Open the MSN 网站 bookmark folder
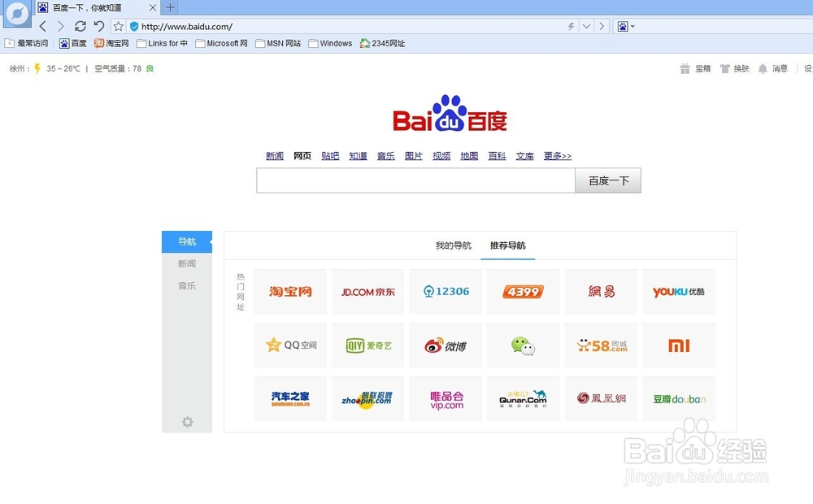This screenshot has height=504, width=813. pyautogui.click(x=278, y=44)
